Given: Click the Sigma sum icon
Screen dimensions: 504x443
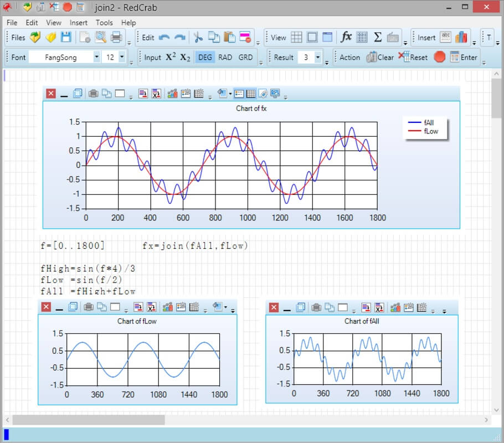Looking at the screenshot, I should [x=378, y=37].
